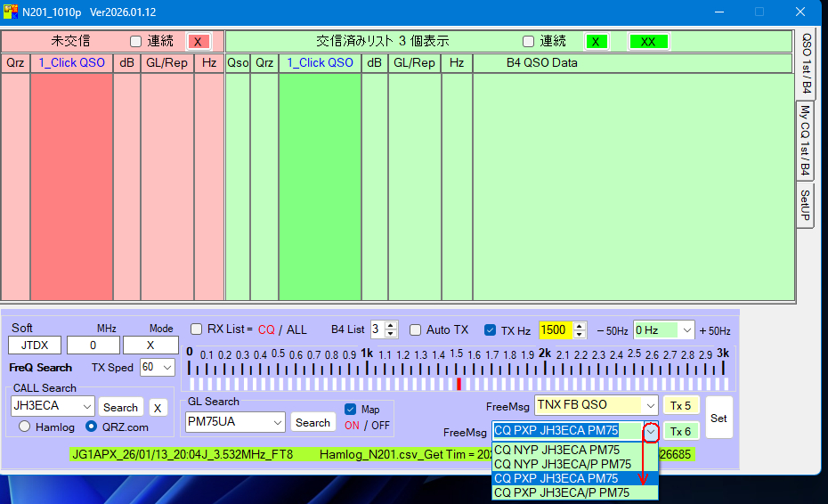This screenshot has height=504, width=828.
Task: Click the green XX button
Action: click(647, 41)
